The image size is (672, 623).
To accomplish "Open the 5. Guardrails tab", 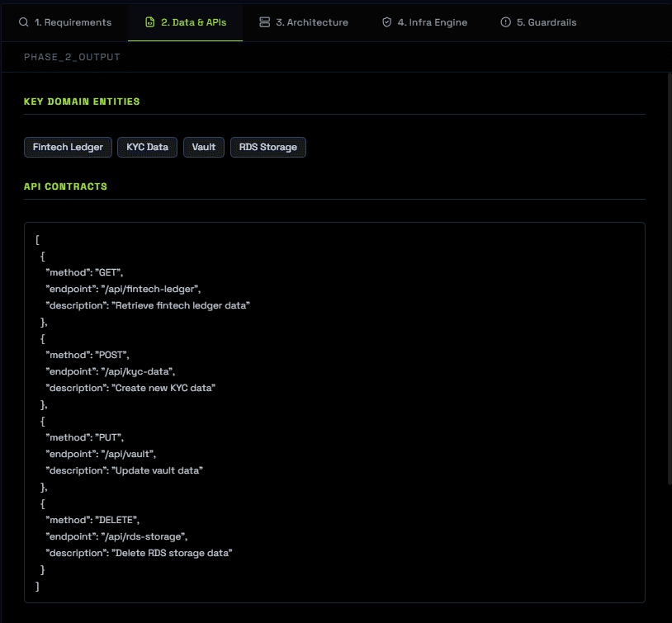I will coord(546,22).
